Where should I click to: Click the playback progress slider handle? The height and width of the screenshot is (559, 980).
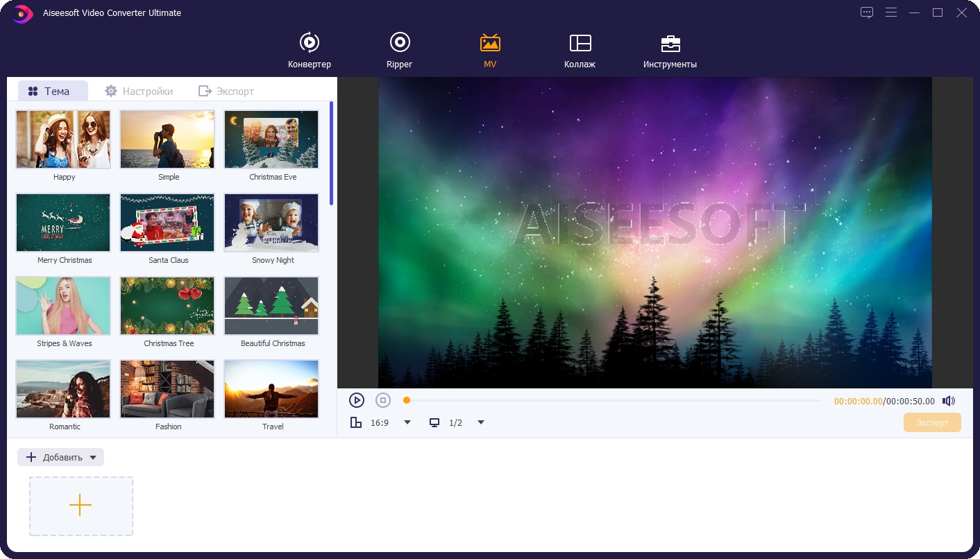(x=407, y=400)
